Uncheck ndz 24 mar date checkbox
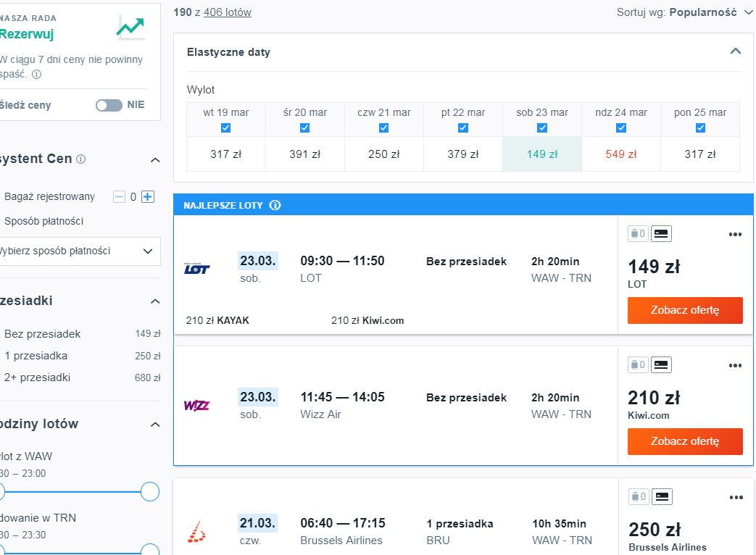 pyautogui.click(x=621, y=128)
